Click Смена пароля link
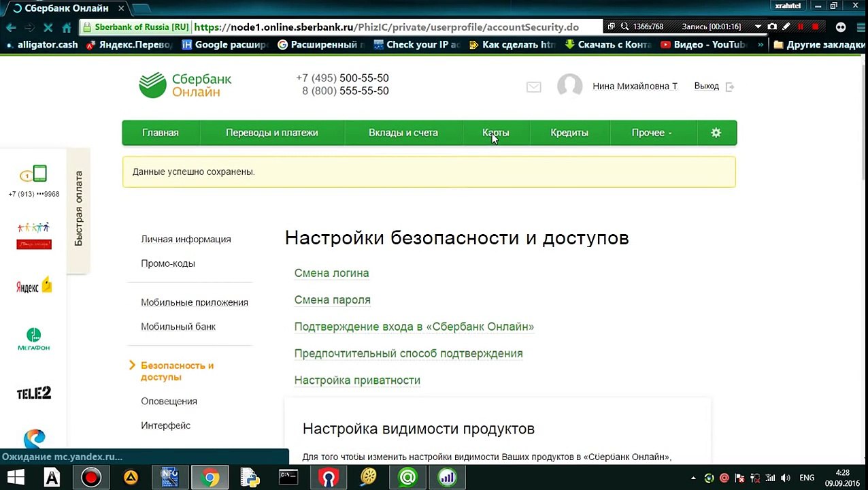Screen dimensions: 868x490 click(332, 300)
